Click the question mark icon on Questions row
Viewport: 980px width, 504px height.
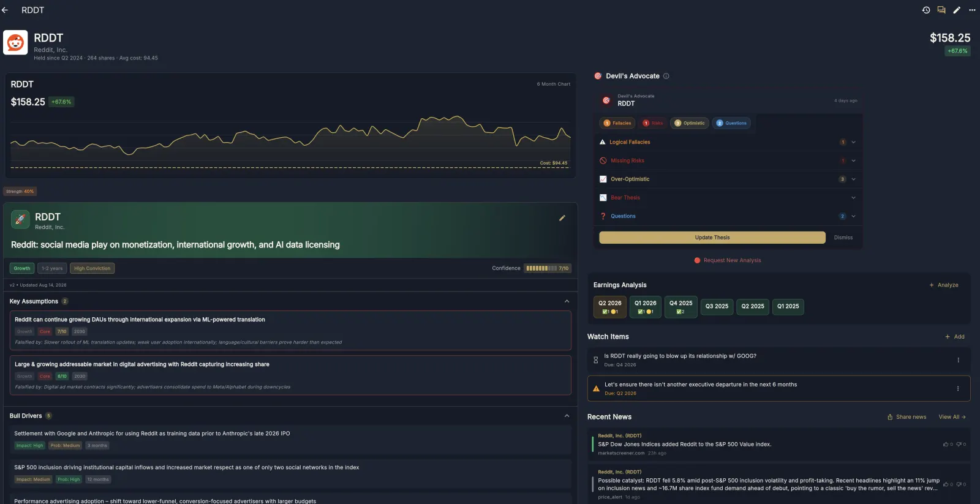coord(603,216)
